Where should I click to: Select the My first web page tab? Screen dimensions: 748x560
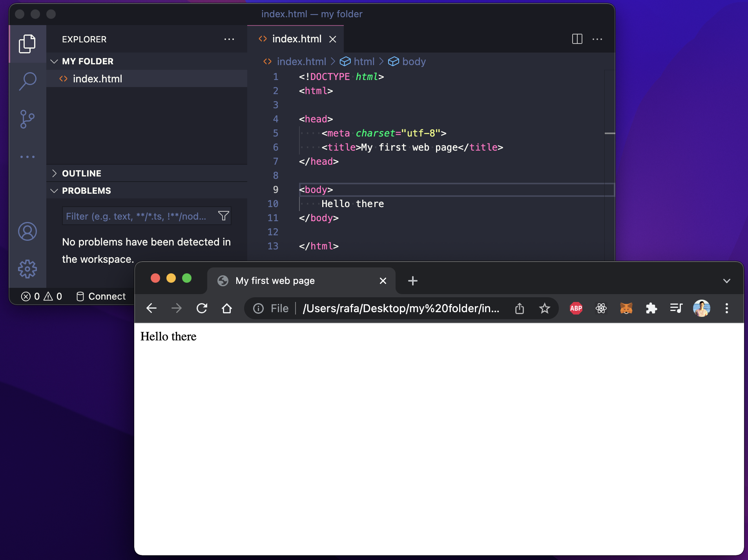click(301, 281)
